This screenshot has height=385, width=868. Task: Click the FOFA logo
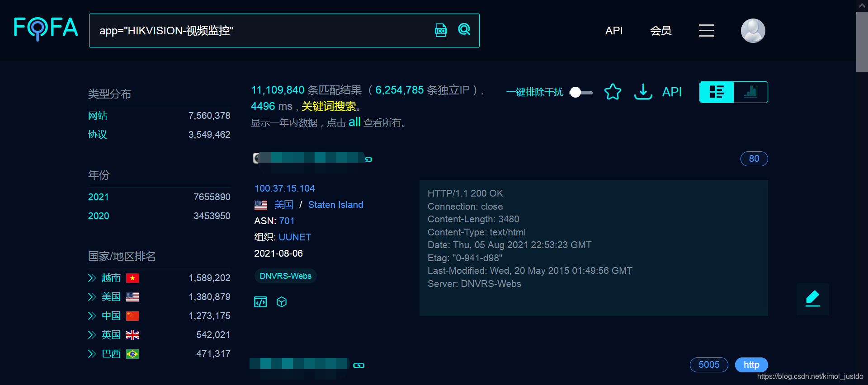pyautogui.click(x=46, y=28)
